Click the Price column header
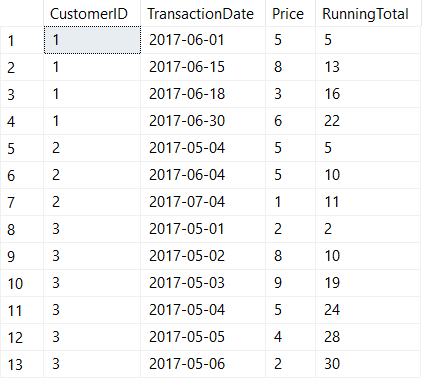This screenshot has width=426, height=386. pyautogui.click(x=290, y=13)
